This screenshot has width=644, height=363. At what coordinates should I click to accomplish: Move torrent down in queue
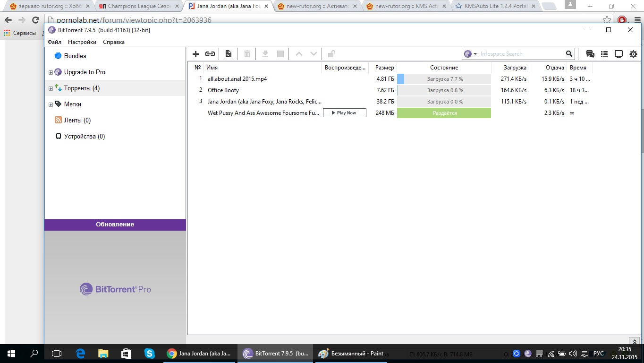pyautogui.click(x=314, y=54)
